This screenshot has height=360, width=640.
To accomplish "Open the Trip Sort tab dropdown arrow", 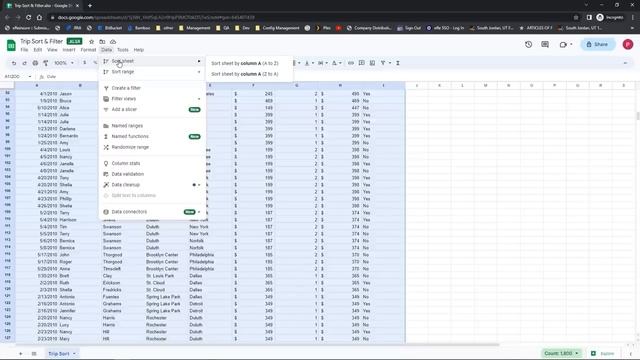I will [x=74, y=353].
